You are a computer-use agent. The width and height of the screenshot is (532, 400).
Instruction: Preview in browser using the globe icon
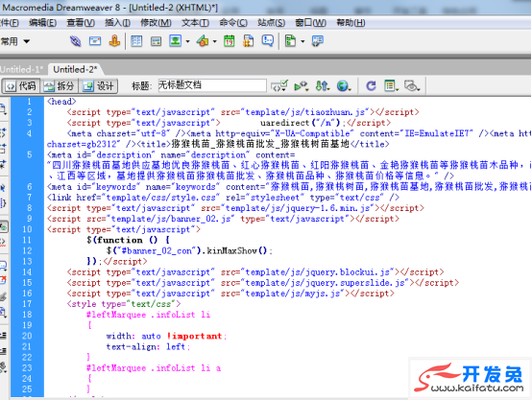point(344,86)
